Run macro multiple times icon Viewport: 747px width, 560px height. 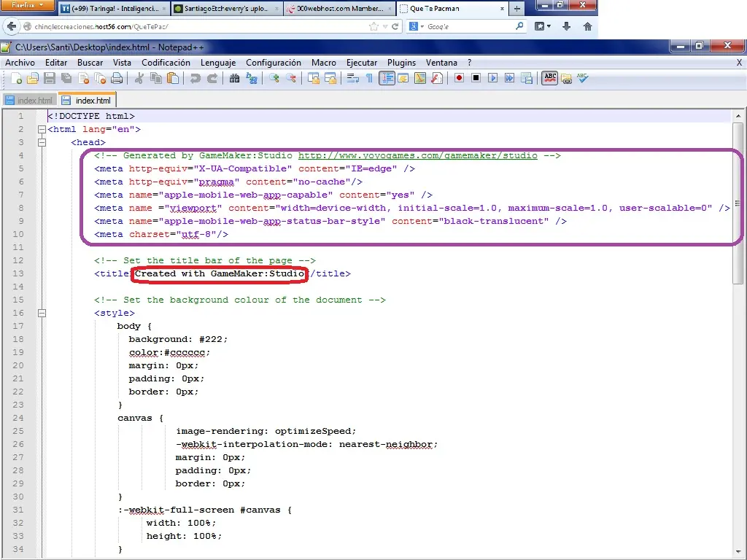509,78
